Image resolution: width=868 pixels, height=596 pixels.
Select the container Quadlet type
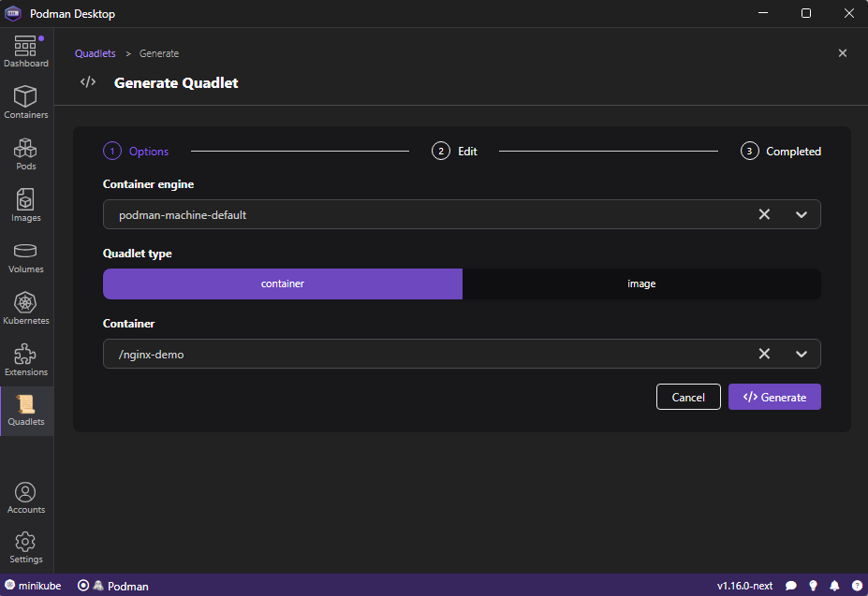pos(283,283)
